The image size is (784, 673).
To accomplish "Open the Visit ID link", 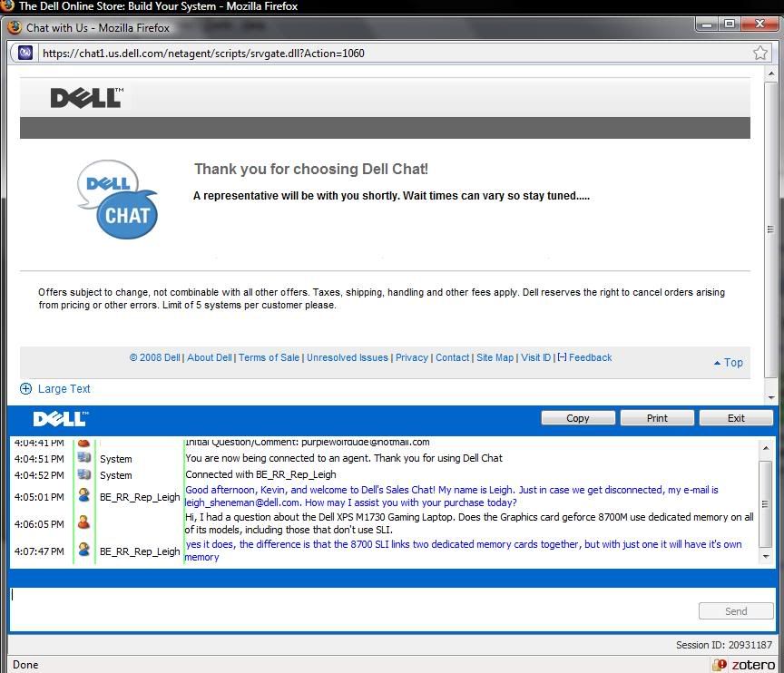I will click(536, 357).
